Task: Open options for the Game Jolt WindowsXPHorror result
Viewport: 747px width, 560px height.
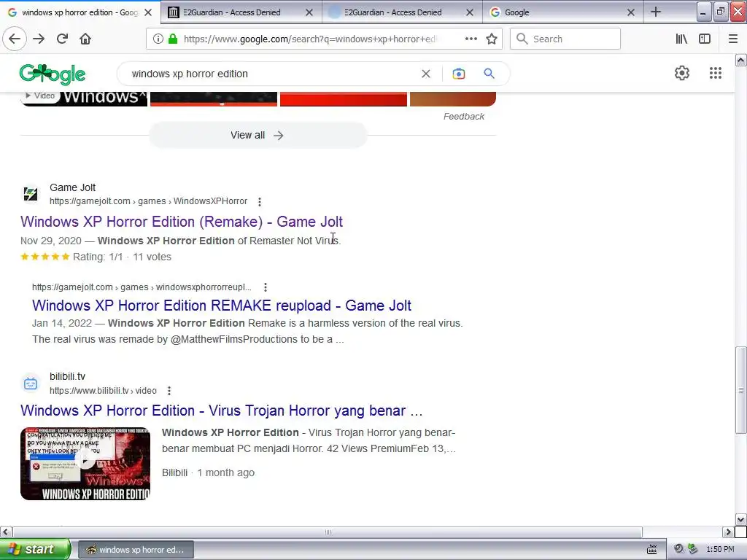Action: pyautogui.click(x=260, y=201)
